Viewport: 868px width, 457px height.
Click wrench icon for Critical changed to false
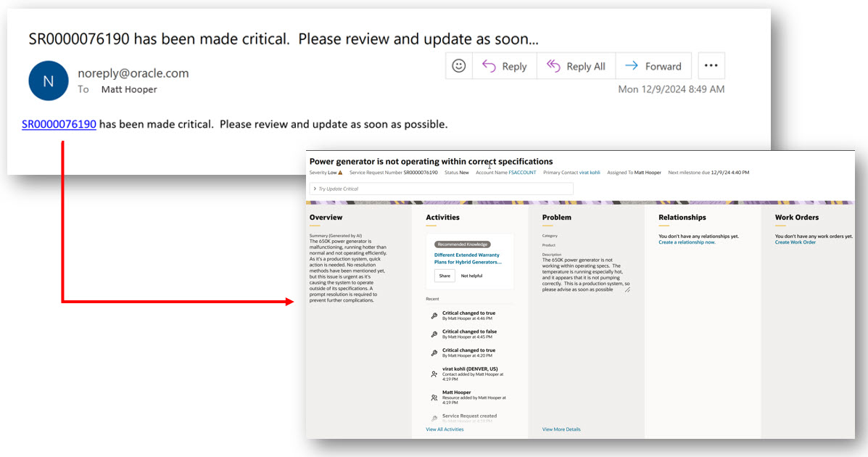click(x=434, y=334)
